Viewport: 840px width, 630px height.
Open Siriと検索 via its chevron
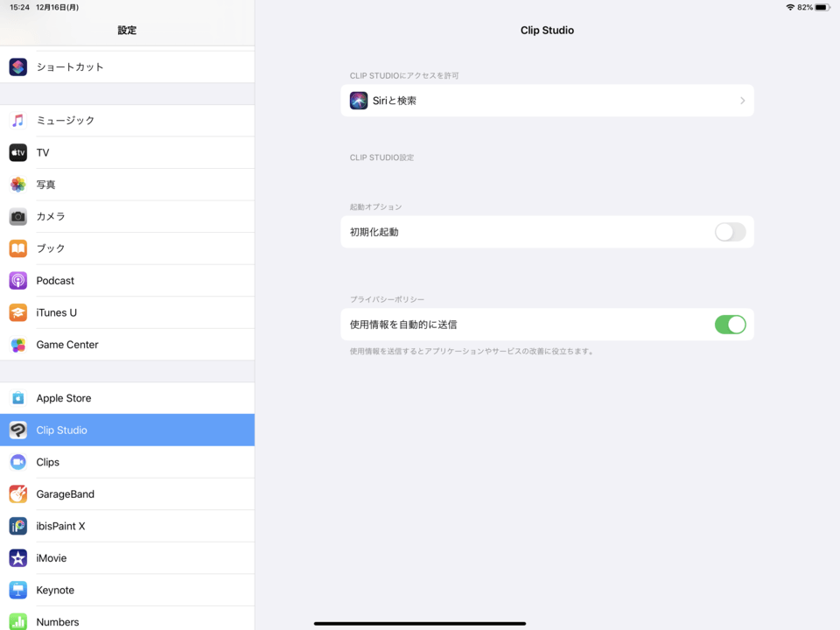click(x=743, y=101)
